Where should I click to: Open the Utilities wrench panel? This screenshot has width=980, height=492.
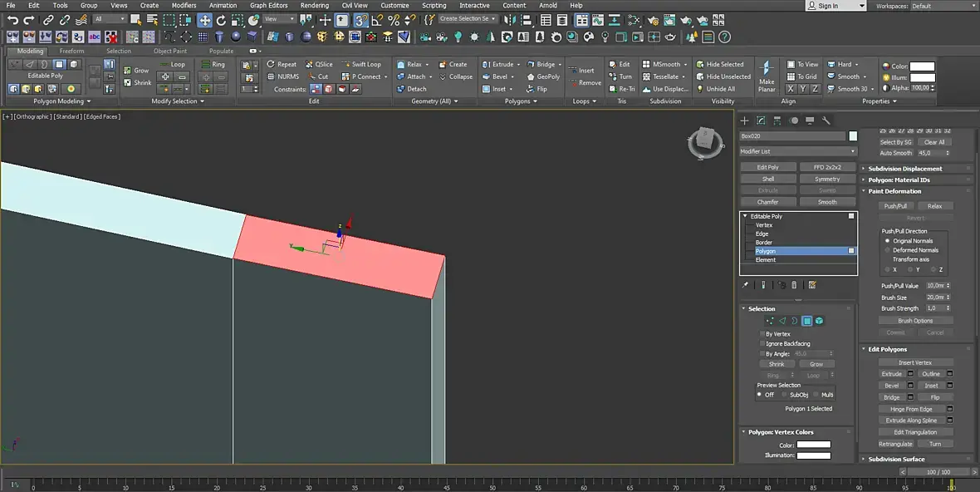pyautogui.click(x=826, y=121)
